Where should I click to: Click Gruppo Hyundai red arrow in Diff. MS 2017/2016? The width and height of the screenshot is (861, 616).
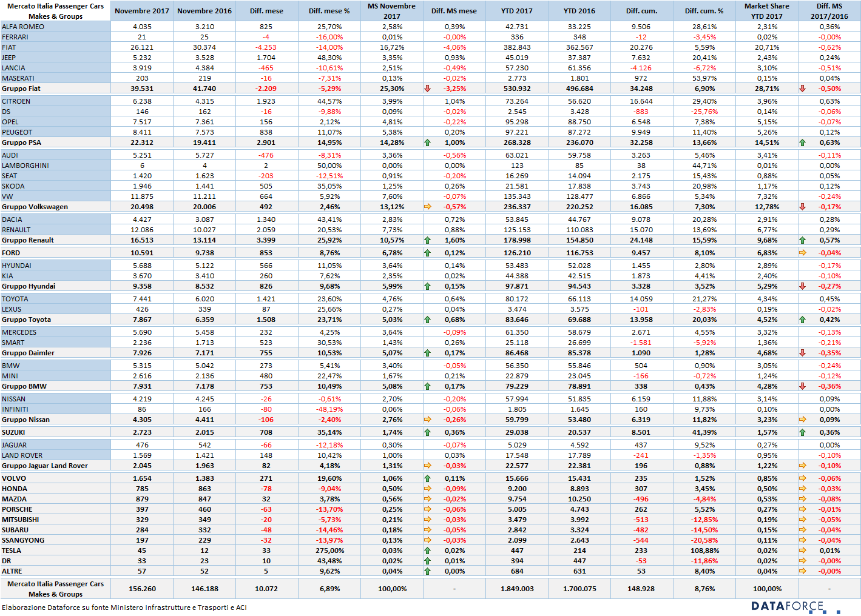pos(802,286)
